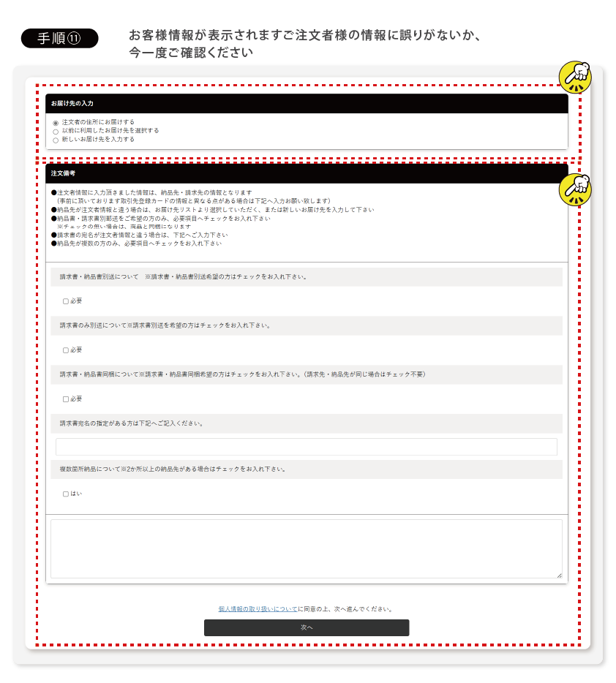Check はい for 複数箇所納品
Viewport: 616px width, 683px height.
66,494
